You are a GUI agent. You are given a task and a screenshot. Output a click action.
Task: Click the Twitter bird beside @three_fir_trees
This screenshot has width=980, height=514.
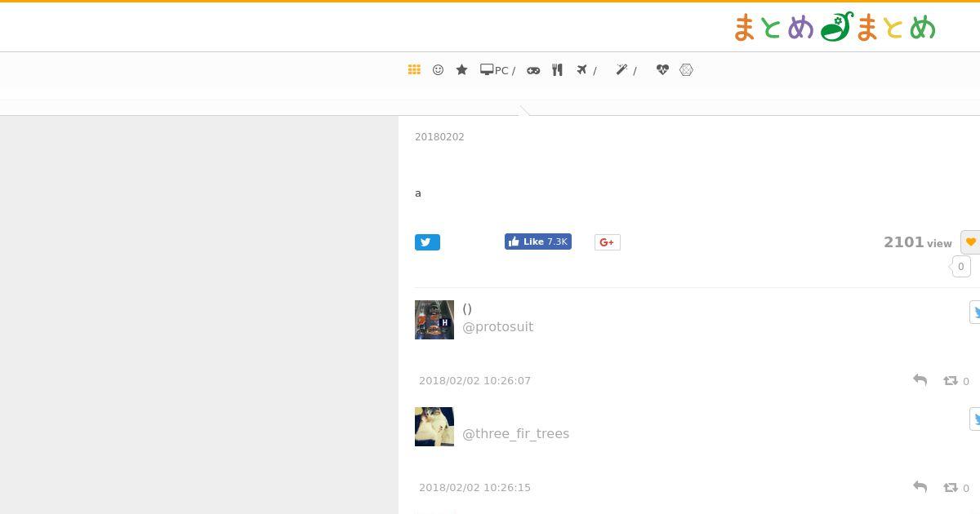pos(975,419)
